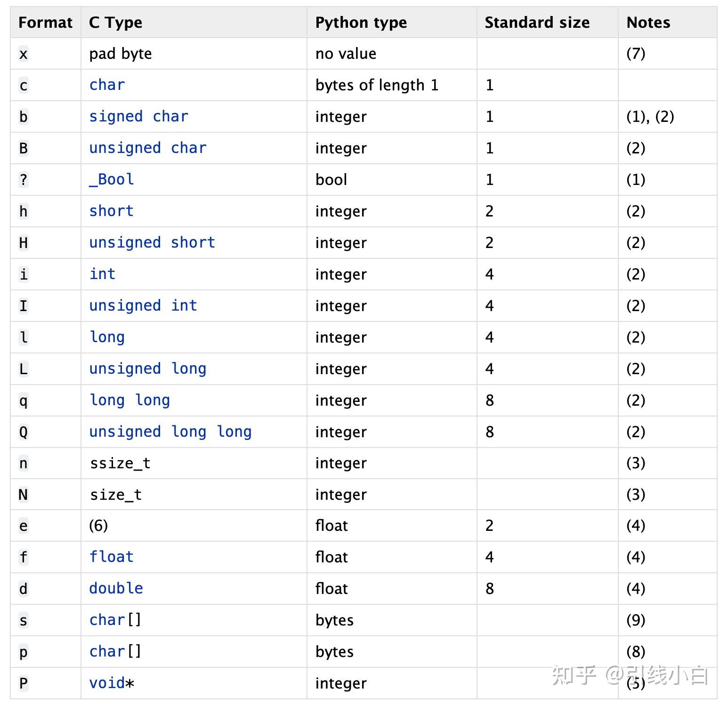
Task: Open the 'unsigned int' type link
Action: click(143, 305)
